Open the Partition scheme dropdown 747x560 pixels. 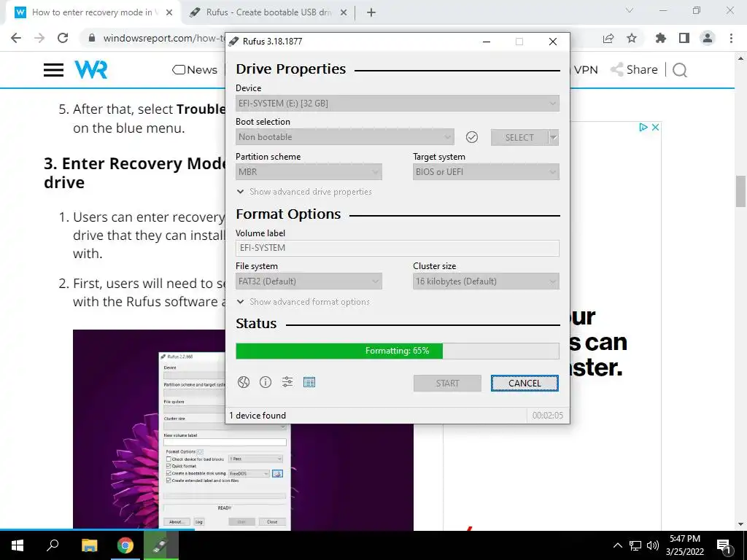[309, 172]
